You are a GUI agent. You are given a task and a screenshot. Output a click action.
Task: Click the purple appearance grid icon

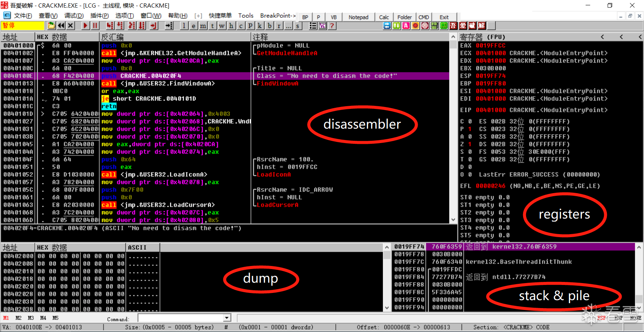coord(323,26)
